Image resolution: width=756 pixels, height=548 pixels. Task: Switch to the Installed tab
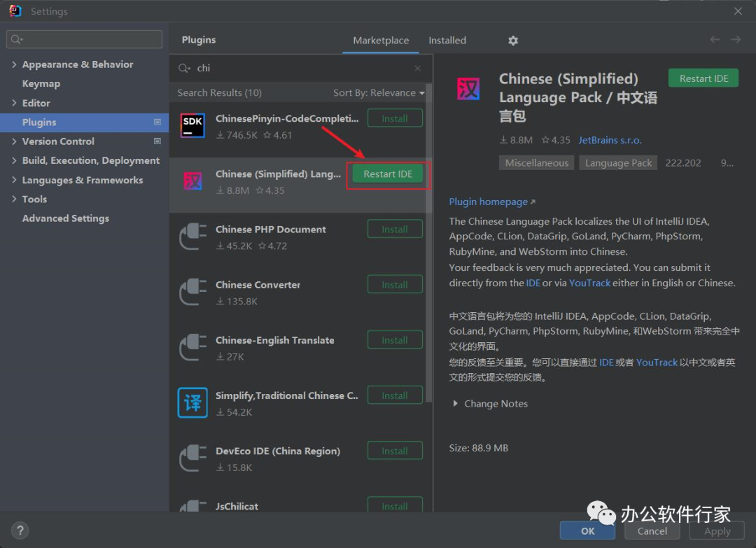[x=447, y=41]
